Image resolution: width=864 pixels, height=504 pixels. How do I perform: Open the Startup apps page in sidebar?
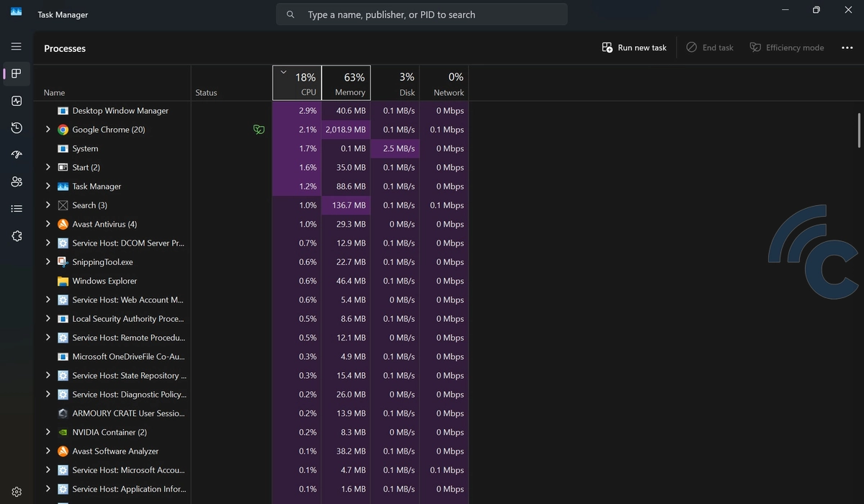click(x=17, y=155)
